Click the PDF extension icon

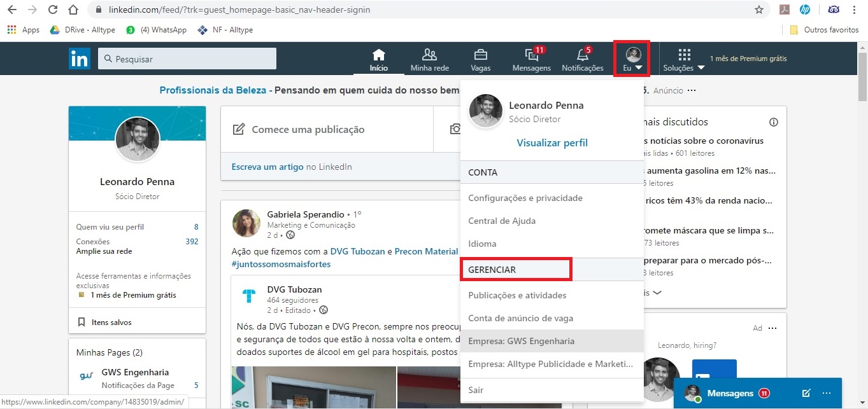pos(785,10)
